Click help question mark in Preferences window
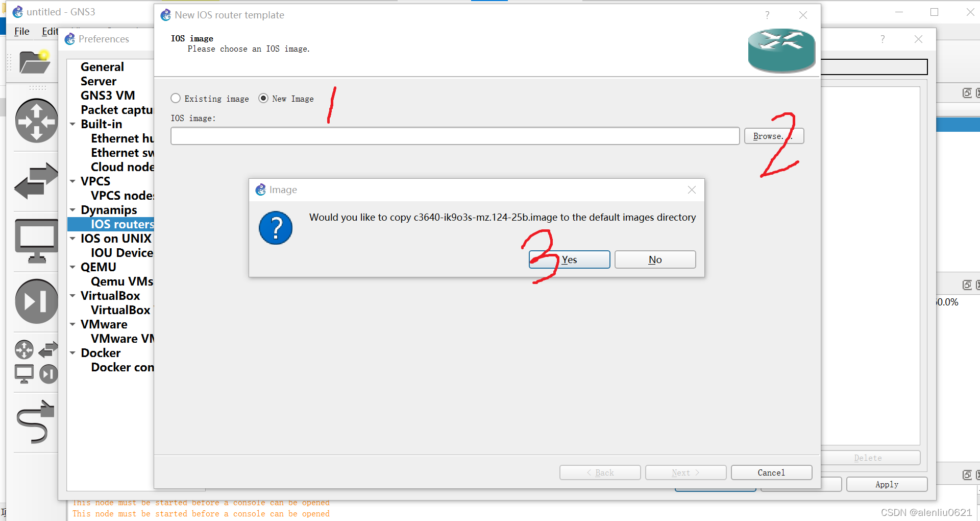This screenshot has width=980, height=521. point(883,39)
